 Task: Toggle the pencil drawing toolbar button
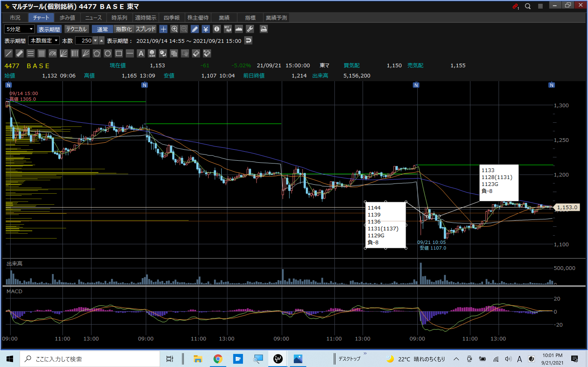[x=195, y=29]
